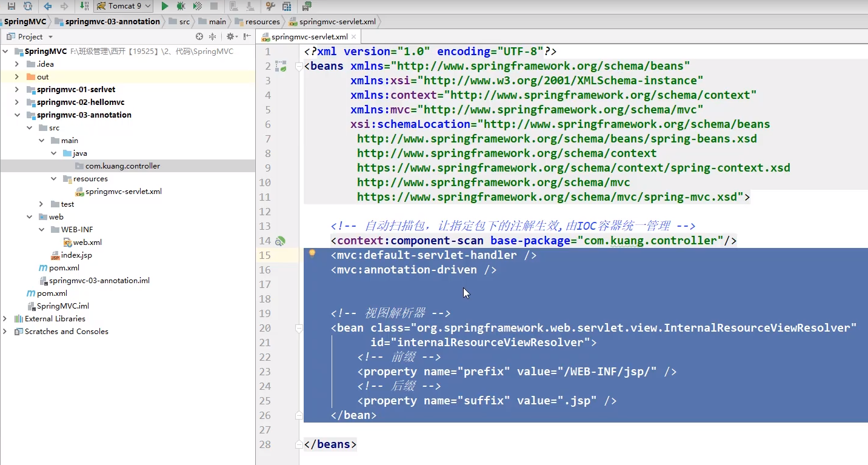Collapse the SpringMVC root project node
The image size is (868, 465).
pos(5,52)
